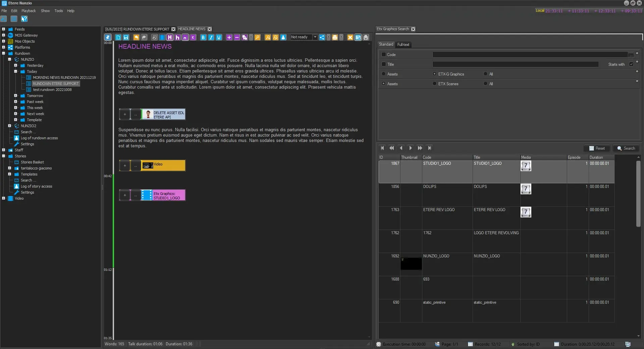
Task: Click the Undo arrow icon
Action: 136,37
